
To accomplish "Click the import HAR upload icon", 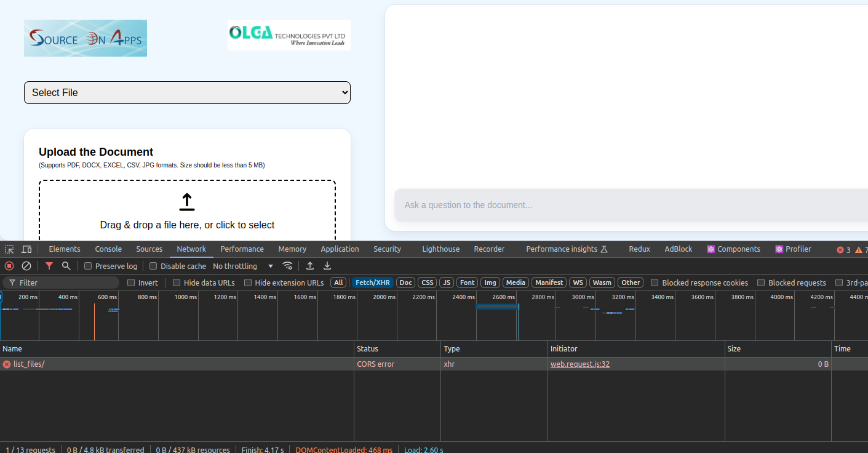I will pos(310,266).
